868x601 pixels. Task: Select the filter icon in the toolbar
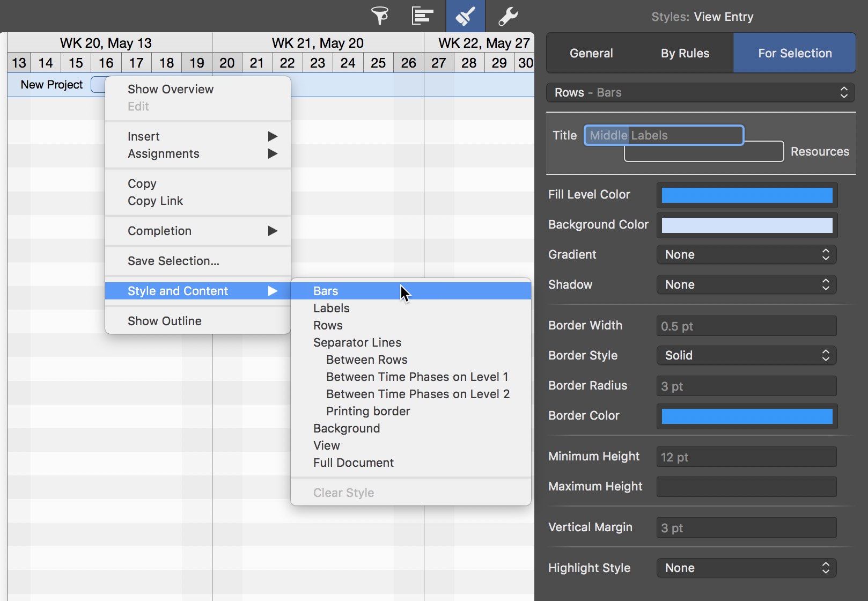(x=379, y=16)
